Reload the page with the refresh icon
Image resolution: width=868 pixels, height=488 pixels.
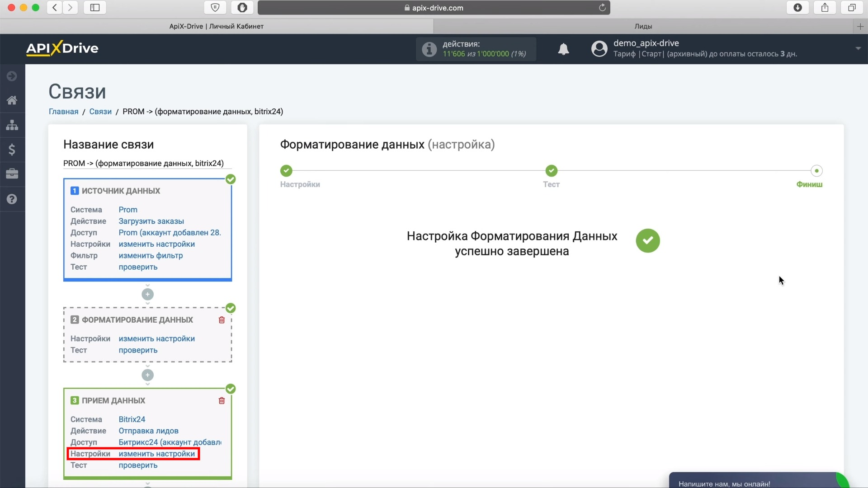click(x=602, y=8)
